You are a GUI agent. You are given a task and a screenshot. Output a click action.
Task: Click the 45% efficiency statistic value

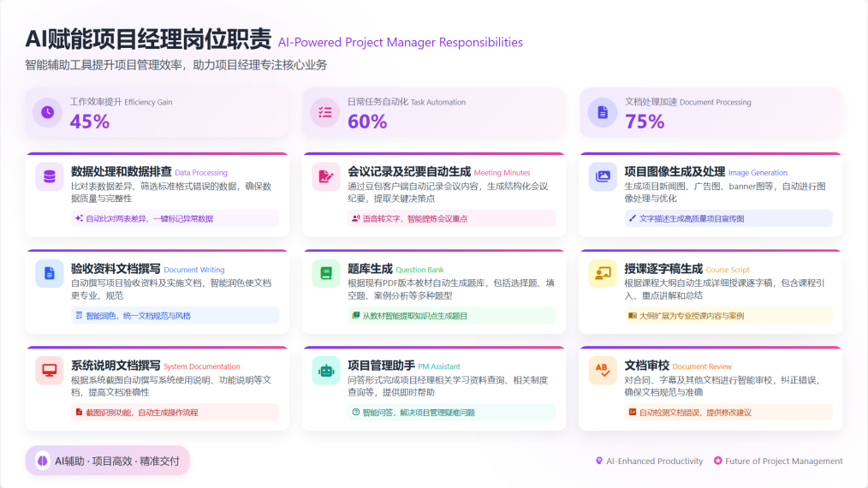[90, 122]
